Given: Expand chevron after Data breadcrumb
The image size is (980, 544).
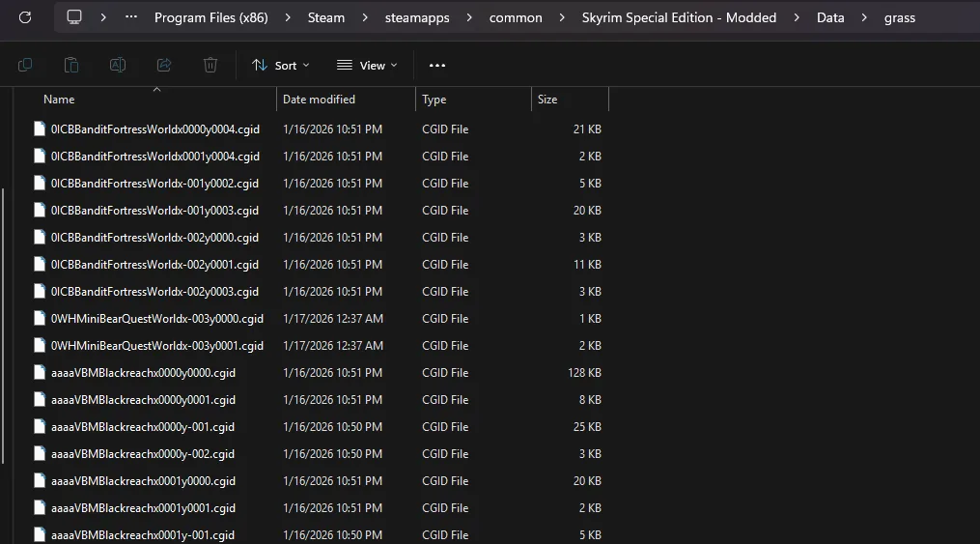Looking at the screenshot, I should coord(864,17).
